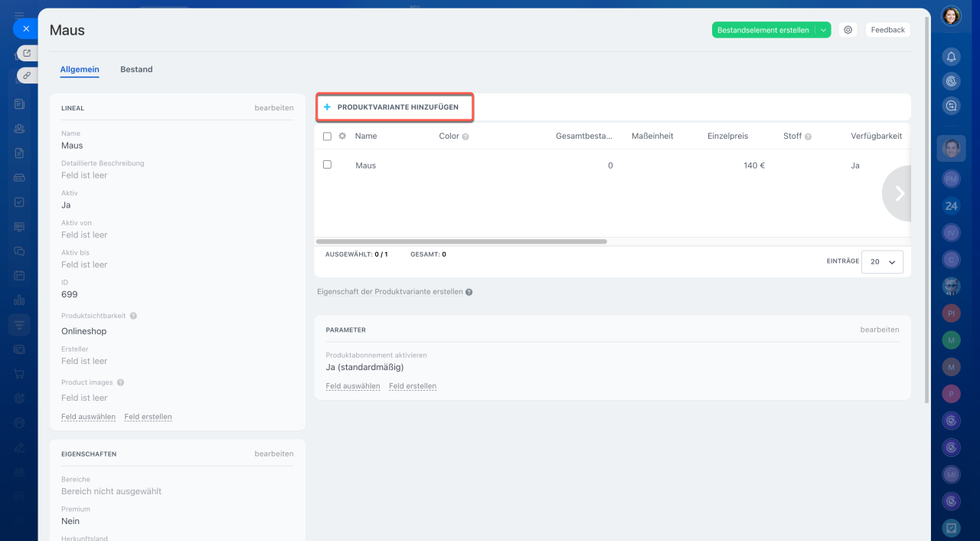Click the grid settings gear in table header
The image size is (980, 541).
coord(342,136)
